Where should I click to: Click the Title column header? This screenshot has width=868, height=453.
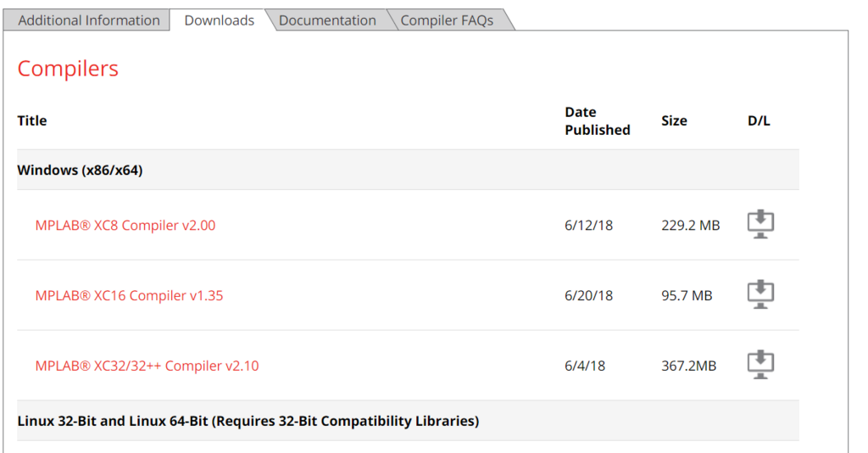click(x=32, y=120)
